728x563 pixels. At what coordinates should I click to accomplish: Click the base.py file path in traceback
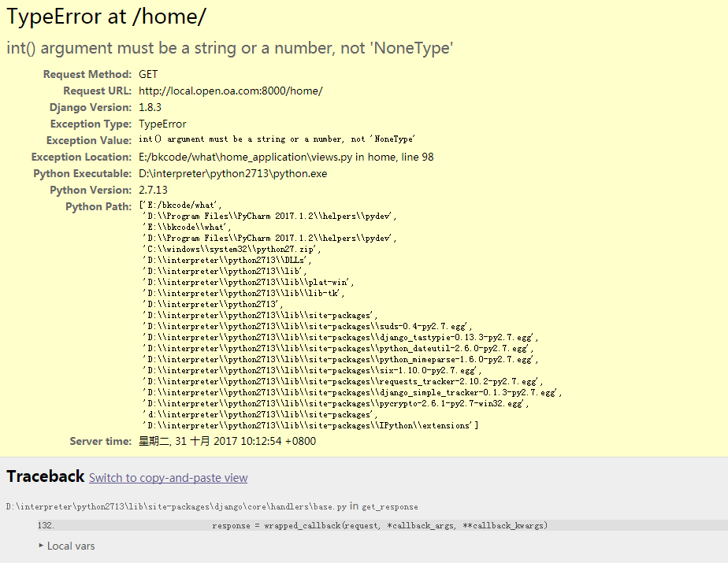[x=176, y=506]
